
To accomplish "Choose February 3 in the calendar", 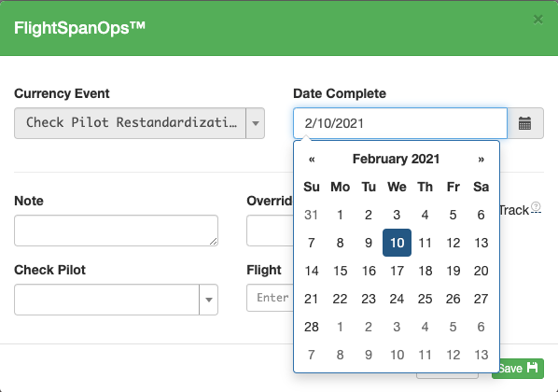I will point(397,215).
